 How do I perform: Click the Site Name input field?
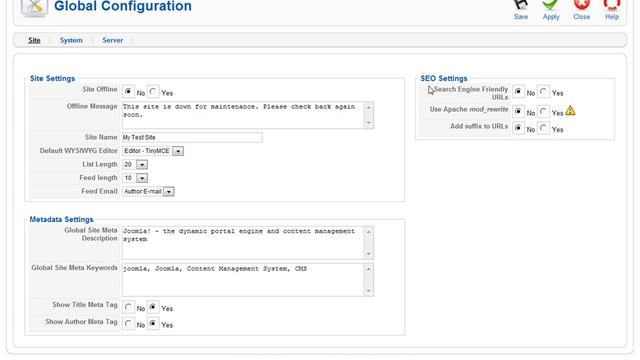click(x=192, y=138)
